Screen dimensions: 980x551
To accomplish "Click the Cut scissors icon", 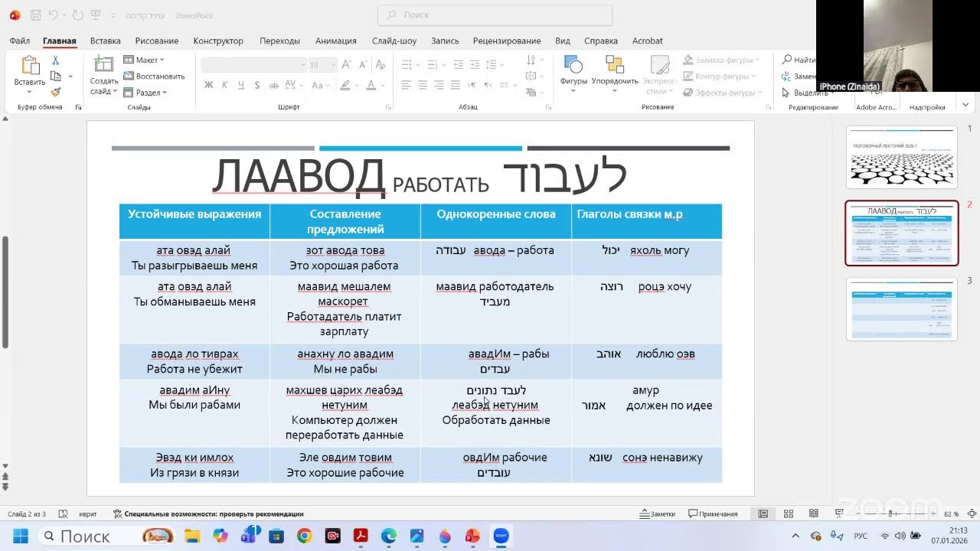I will [55, 60].
